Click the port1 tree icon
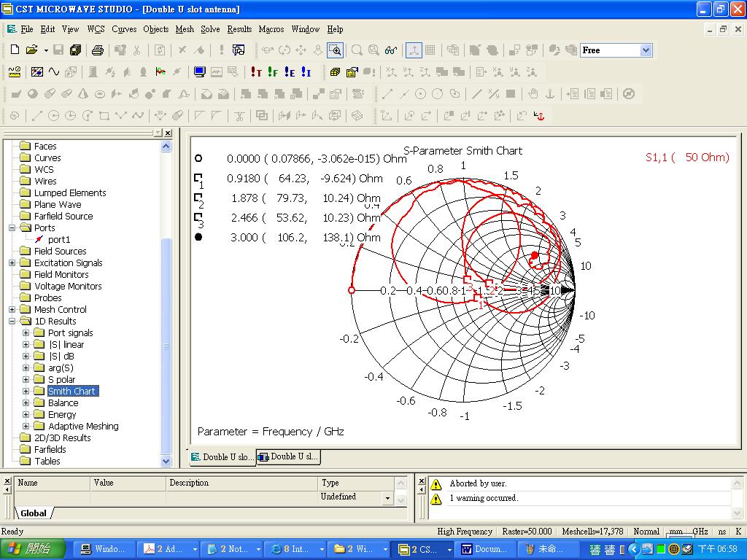This screenshot has width=747, height=560. pos(39,239)
